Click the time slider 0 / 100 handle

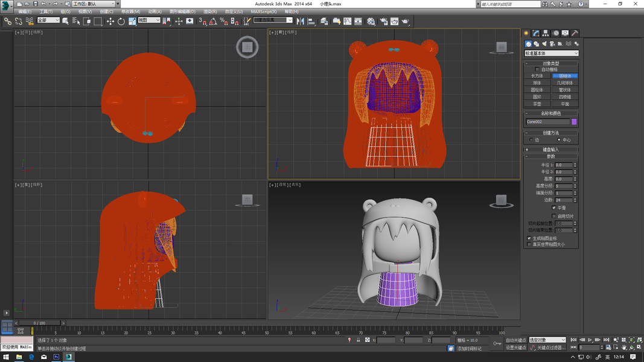pyautogui.click(x=39, y=323)
